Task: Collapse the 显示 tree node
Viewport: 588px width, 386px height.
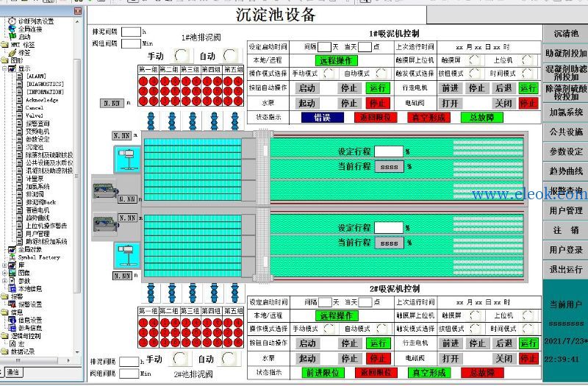Action: point(4,68)
